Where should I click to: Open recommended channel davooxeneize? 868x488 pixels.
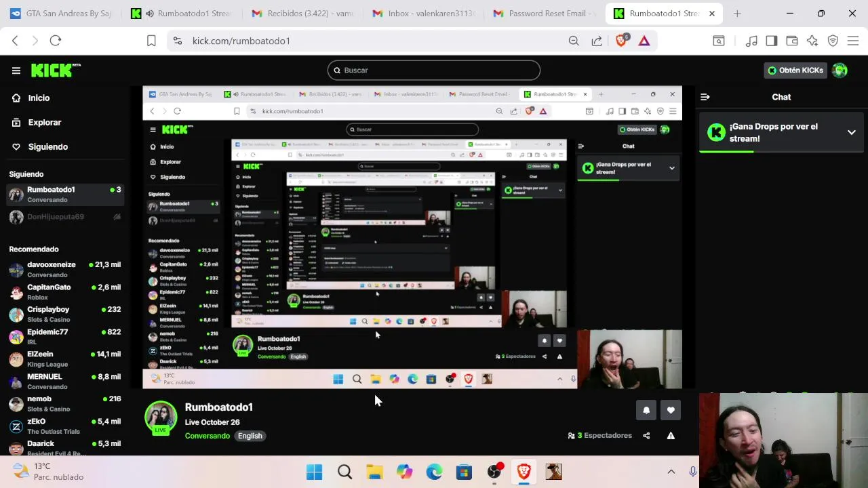point(65,269)
